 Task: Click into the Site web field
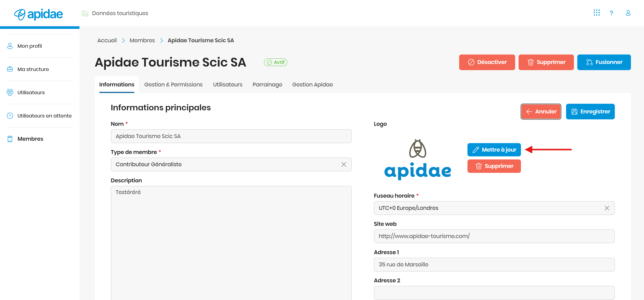click(494, 236)
